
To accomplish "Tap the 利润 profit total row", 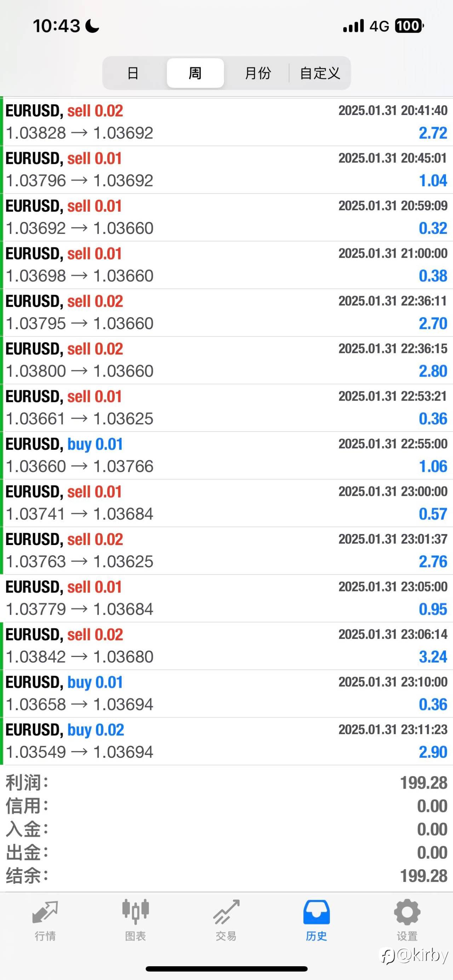I will 226,783.
